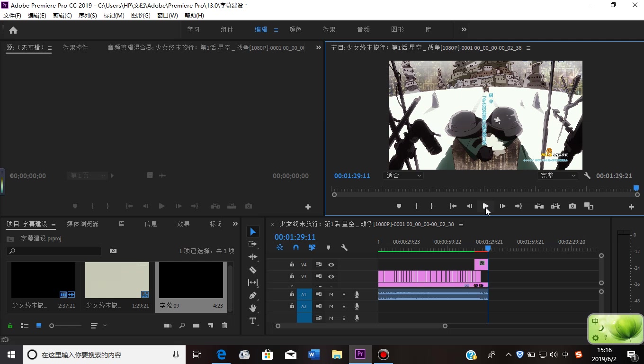
Task: Switch to the 颜色 workspace tab
Action: [295, 29]
